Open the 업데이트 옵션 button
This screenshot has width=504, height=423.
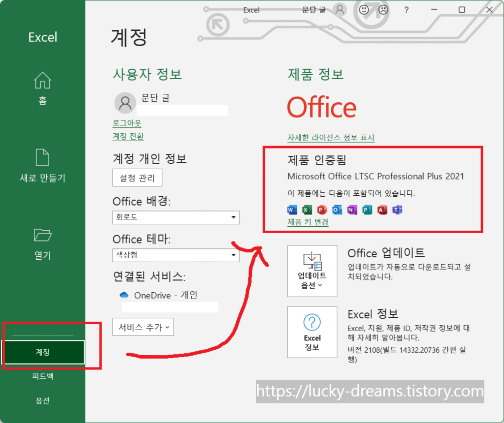312,271
